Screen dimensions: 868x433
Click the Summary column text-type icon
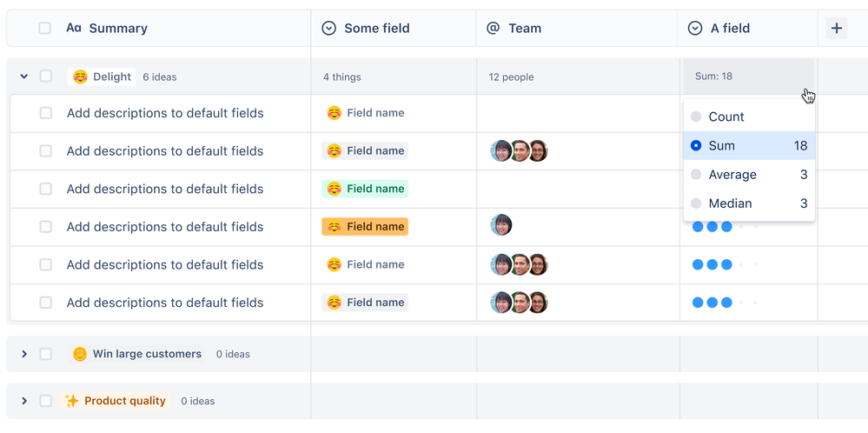[74, 29]
